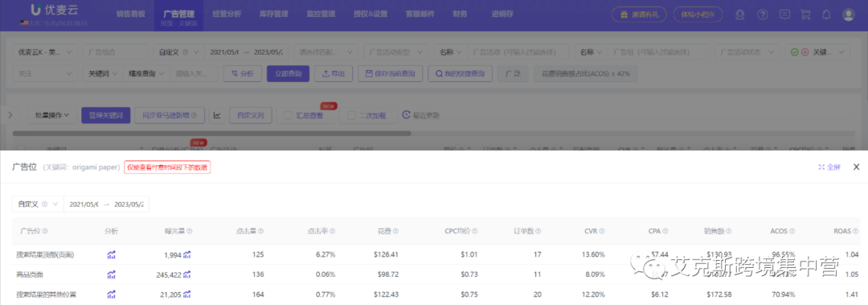868x305 pixels.
Task: Open 自定义 date type dropdown in filter bar
Action: click(178, 52)
